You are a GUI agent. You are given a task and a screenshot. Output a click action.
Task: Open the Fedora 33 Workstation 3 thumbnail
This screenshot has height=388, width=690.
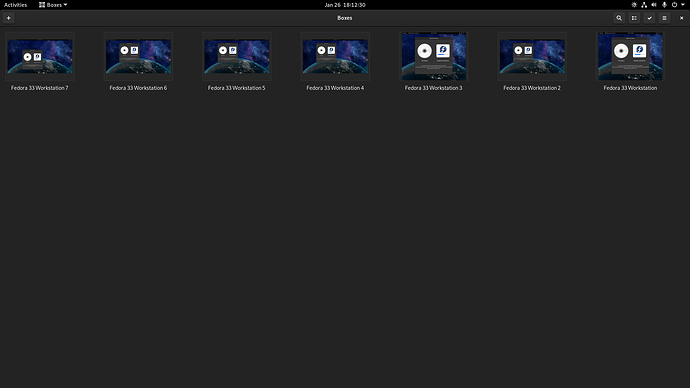point(433,56)
